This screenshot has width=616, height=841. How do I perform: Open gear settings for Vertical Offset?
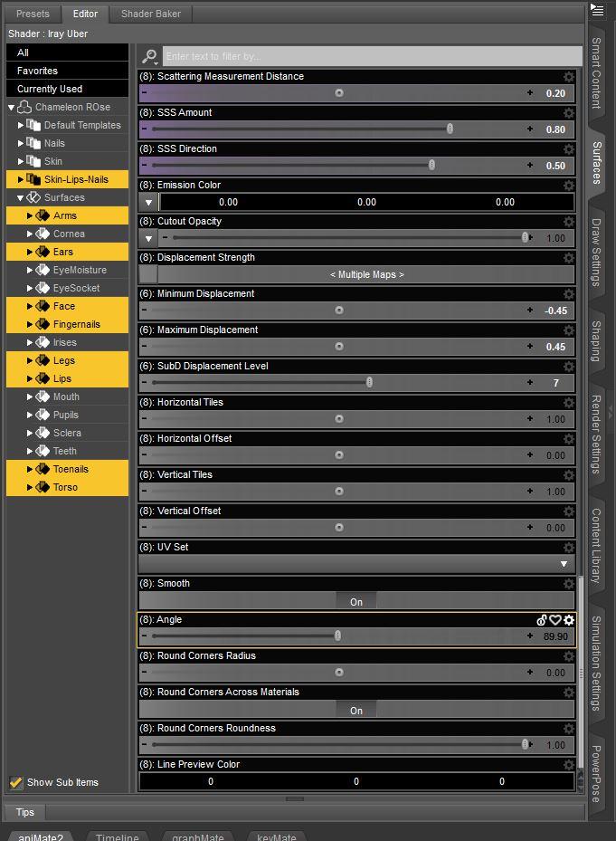(x=568, y=511)
